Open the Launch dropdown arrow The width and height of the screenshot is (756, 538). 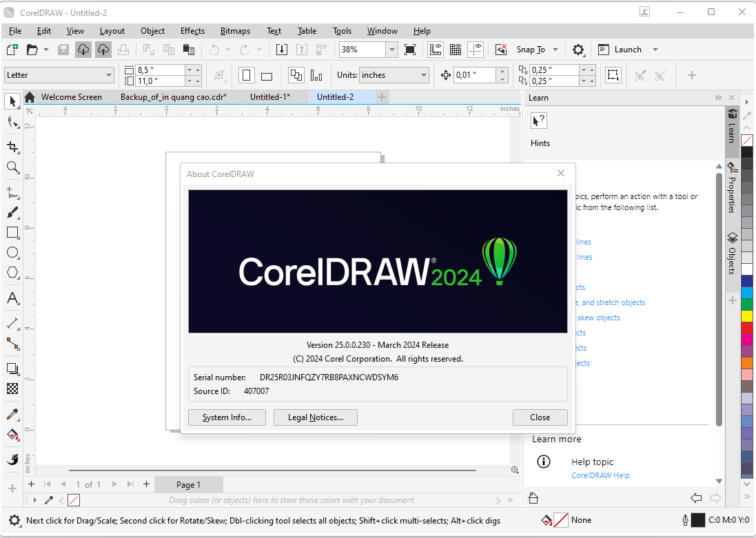coord(655,49)
